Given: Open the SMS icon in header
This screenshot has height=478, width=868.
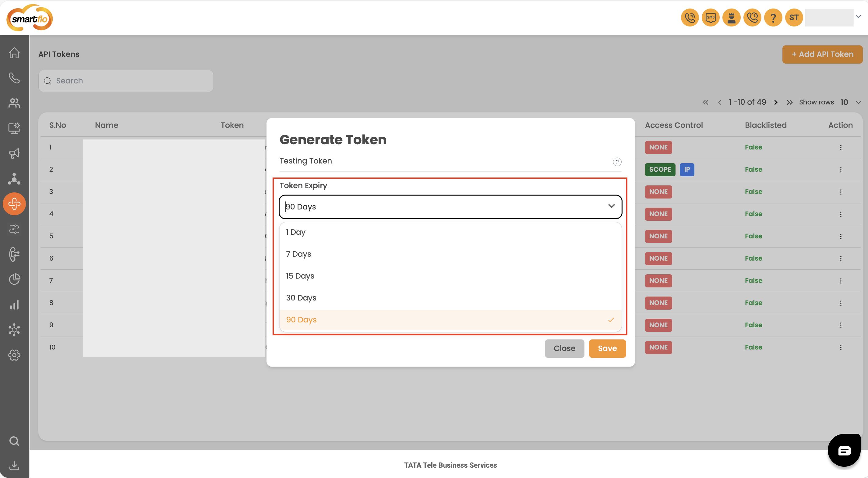Looking at the screenshot, I should click(711, 18).
